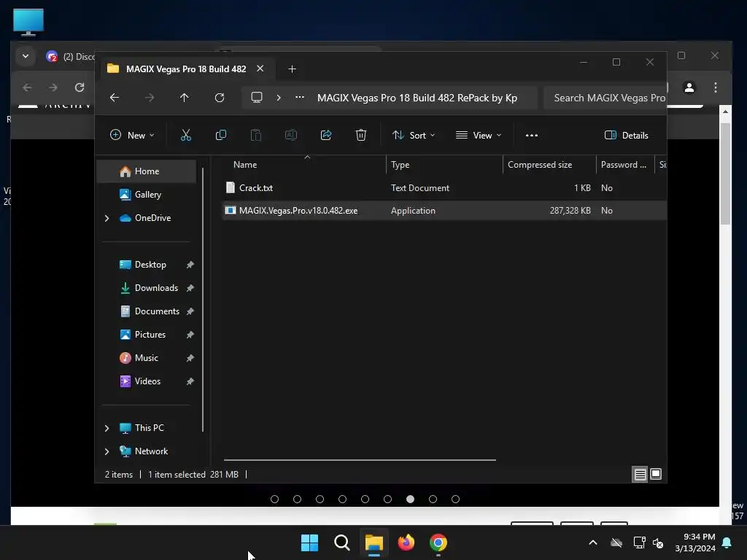Viewport: 747px width, 560px height.
Task: Open Chrome three-dot menu
Action: [716, 87]
